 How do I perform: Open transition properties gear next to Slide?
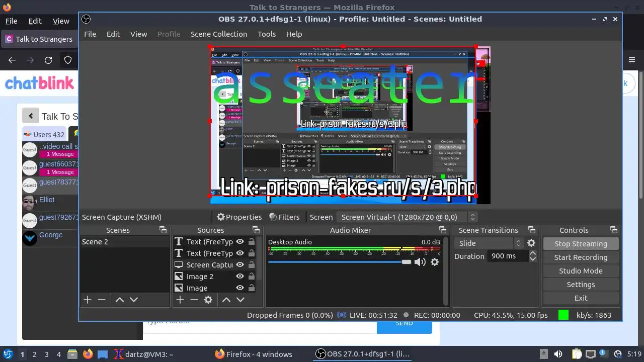pyautogui.click(x=531, y=243)
